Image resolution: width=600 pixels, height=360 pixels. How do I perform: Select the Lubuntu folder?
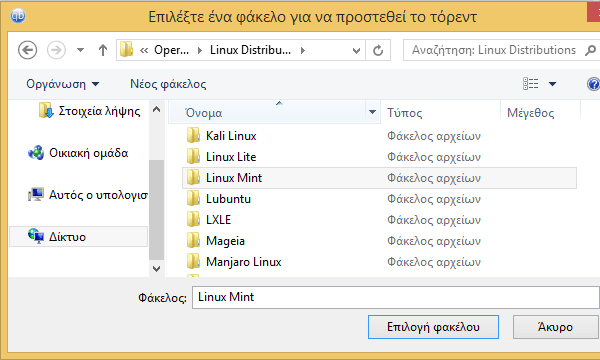pyautogui.click(x=228, y=199)
